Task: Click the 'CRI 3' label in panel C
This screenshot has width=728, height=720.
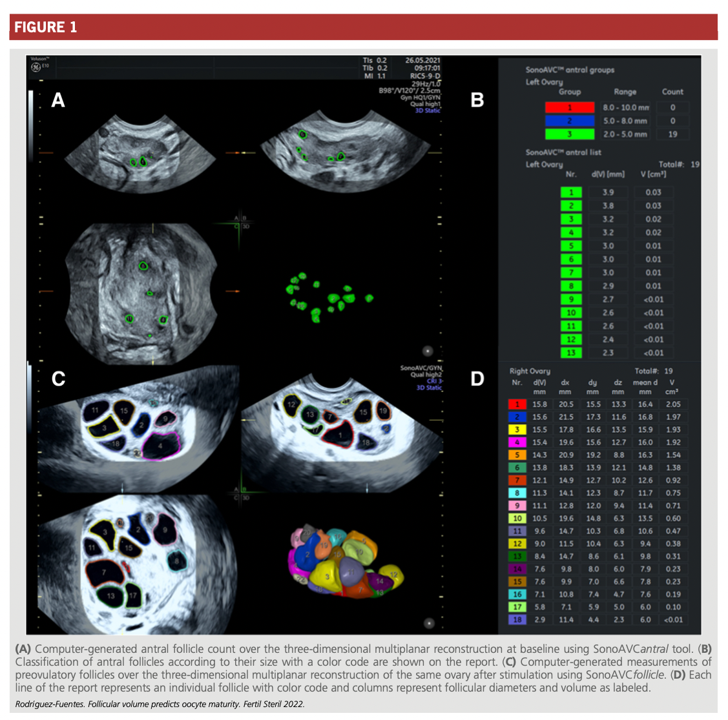Action: click(435, 380)
